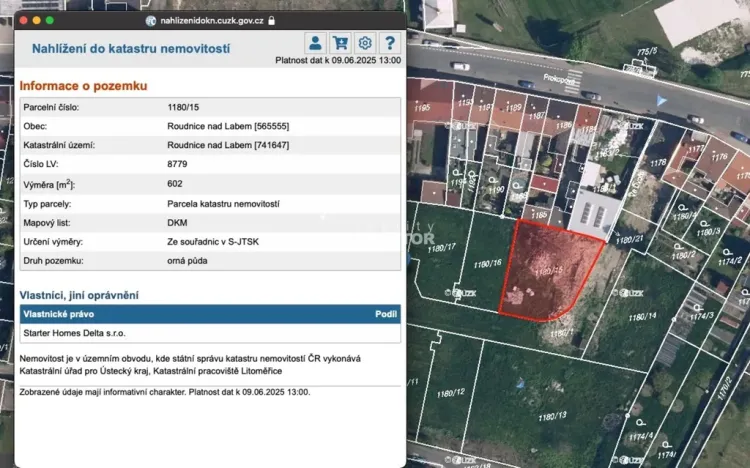This screenshot has width=750, height=468.
Task: Open the settings gear icon
Action: 365,43
